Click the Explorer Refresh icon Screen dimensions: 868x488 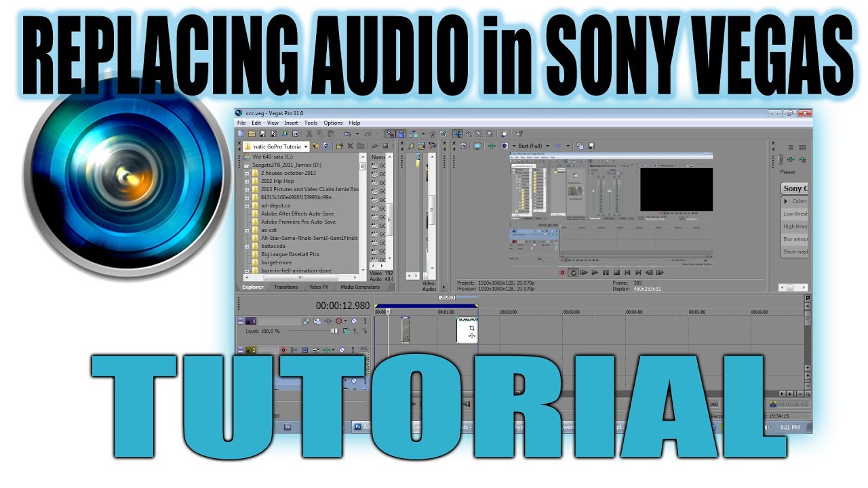(x=326, y=146)
